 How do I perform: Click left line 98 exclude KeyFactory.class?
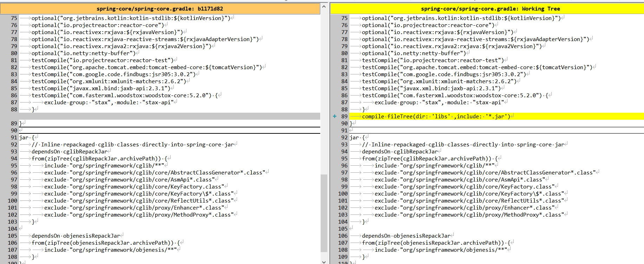click(x=134, y=187)
